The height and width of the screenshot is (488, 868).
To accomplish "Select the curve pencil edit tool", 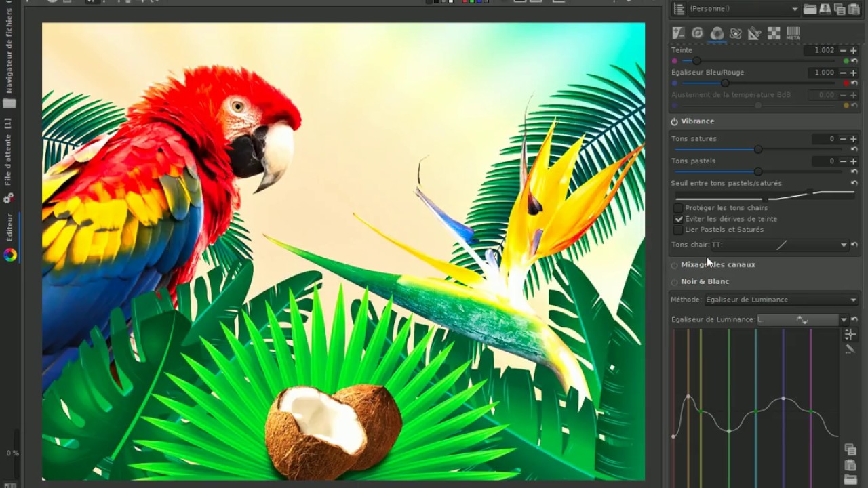I will [850, 350].
